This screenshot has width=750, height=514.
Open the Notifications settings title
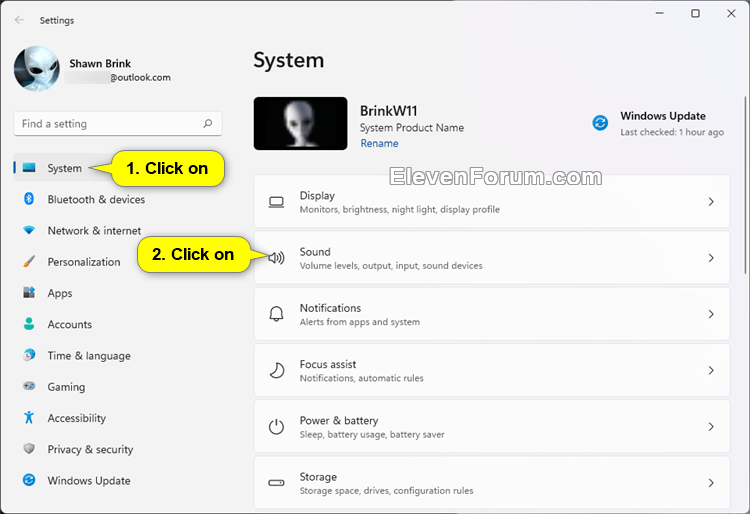[330, 308]
